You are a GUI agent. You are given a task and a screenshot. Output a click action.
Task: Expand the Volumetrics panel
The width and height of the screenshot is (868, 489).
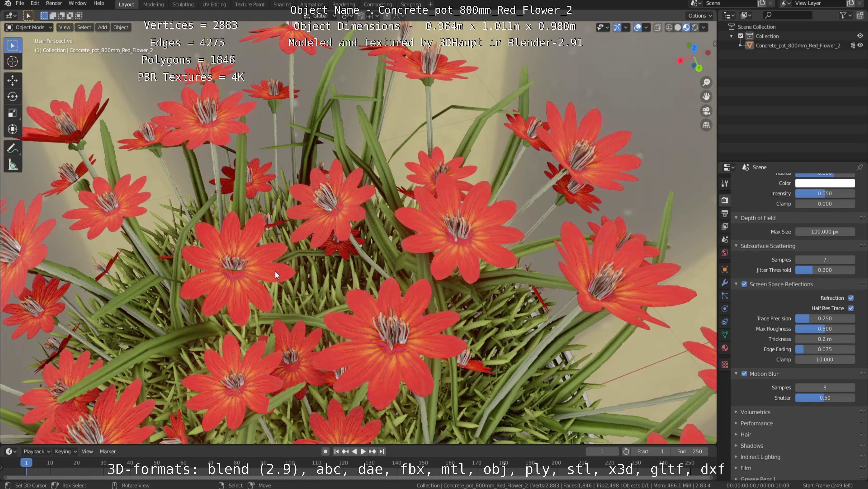click(x=736, y=412)
